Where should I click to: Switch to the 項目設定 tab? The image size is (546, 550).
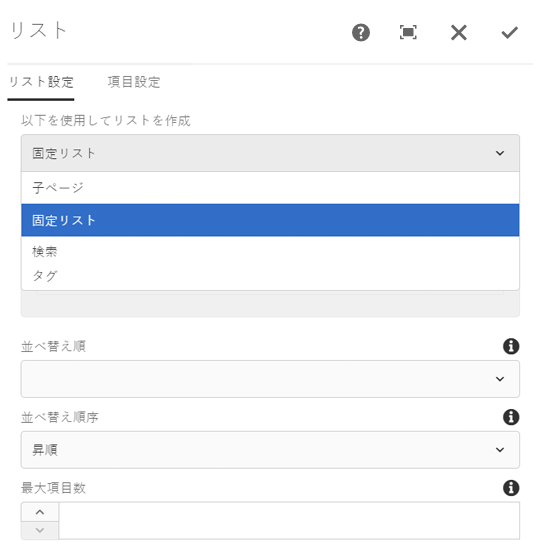[x=134, y=82]
